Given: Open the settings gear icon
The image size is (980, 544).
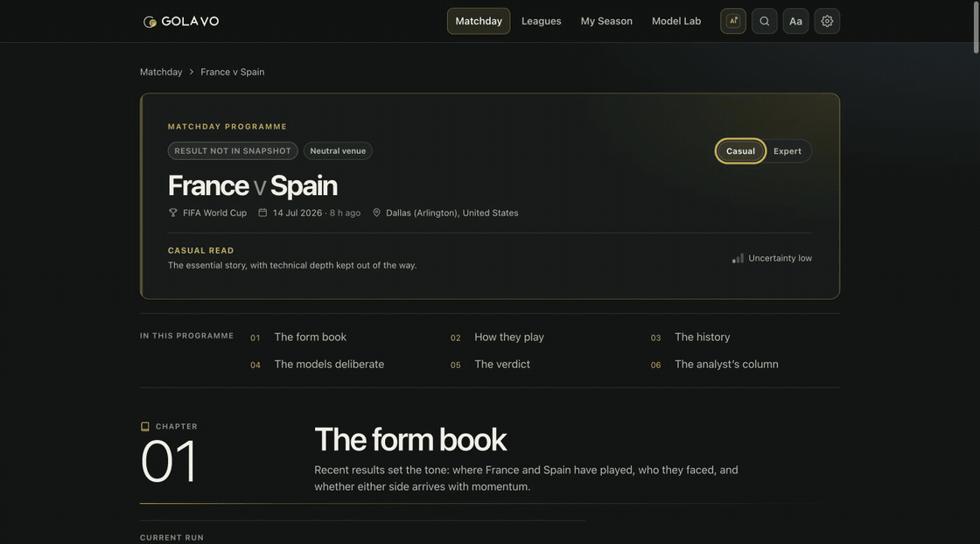Looking at the screenshot, I should [827, 21].
